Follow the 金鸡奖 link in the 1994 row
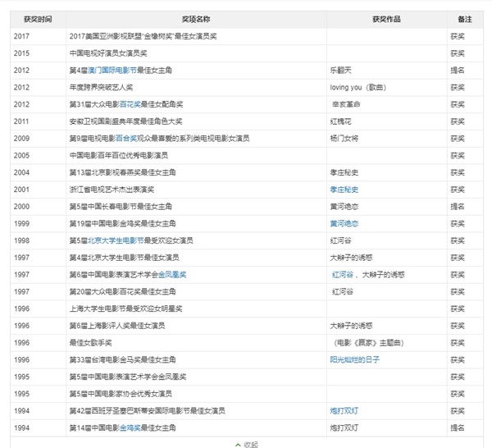Image resolution: width=492 pixels, height=448 pixels. pyautogui.click(x=130, y=427)
